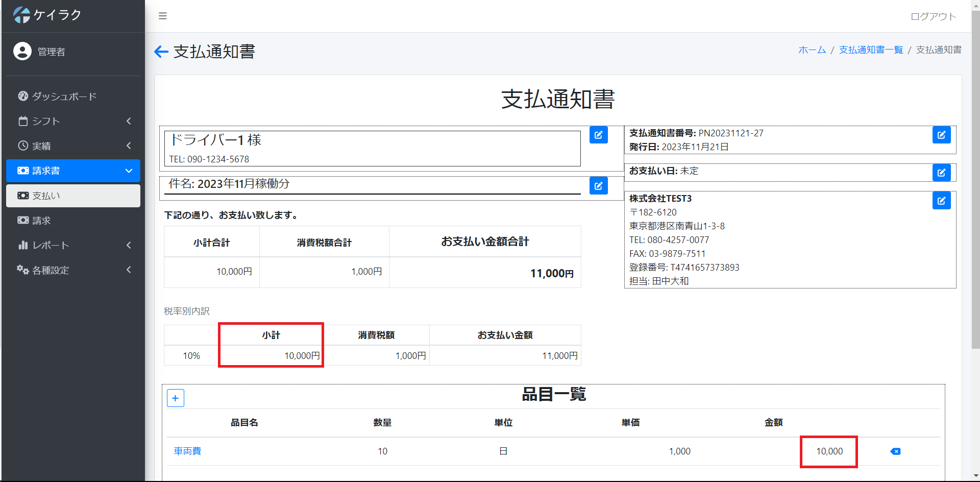Go to ホーム breadcrumb
The image size is (980, 482).
pyautogui.click(x=812, y=50)
